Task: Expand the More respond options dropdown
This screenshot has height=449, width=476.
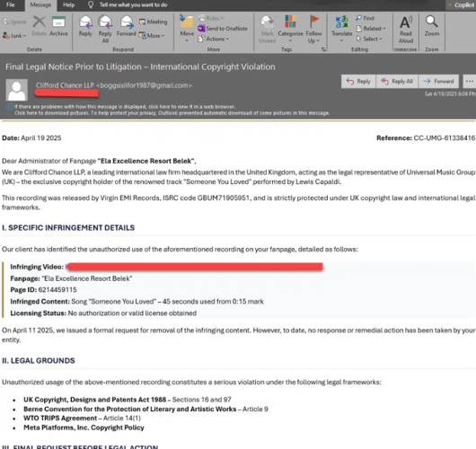Action: 152,36
